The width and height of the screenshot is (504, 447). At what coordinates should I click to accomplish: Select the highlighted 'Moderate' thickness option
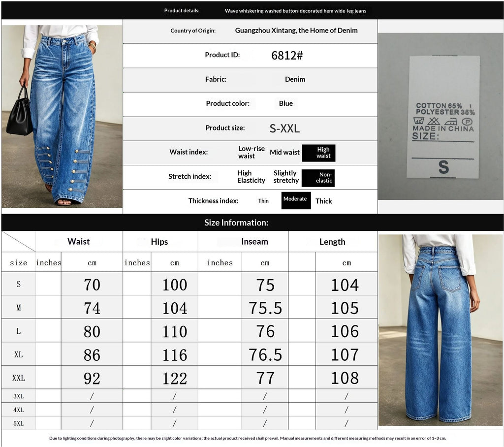[296, 201]
